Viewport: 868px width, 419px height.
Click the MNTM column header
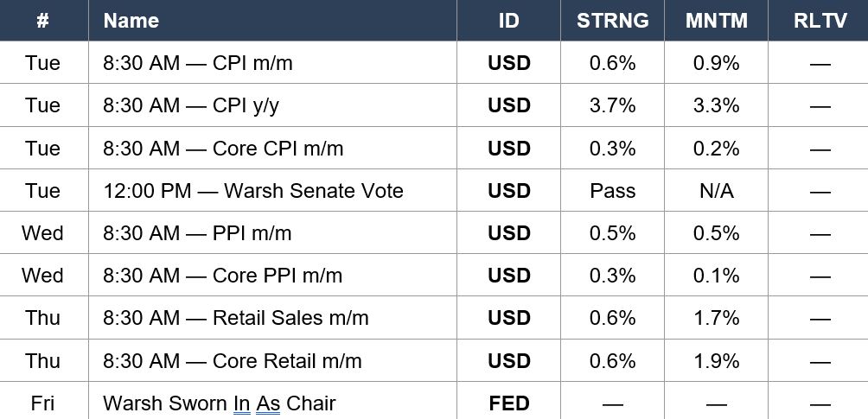[716, 21]
